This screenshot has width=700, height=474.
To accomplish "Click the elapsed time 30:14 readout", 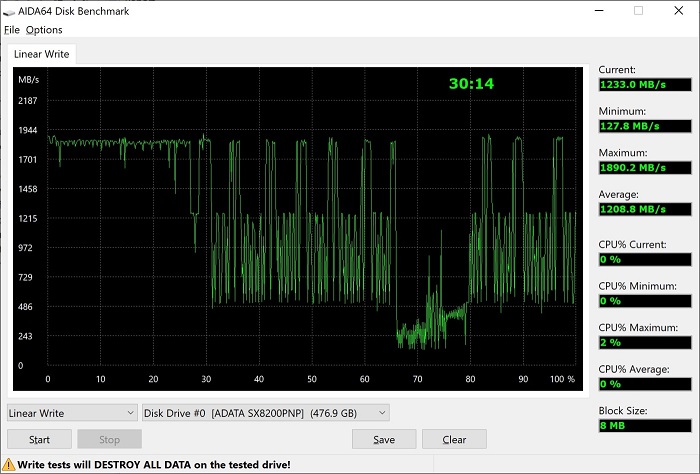I will [471, 83].
